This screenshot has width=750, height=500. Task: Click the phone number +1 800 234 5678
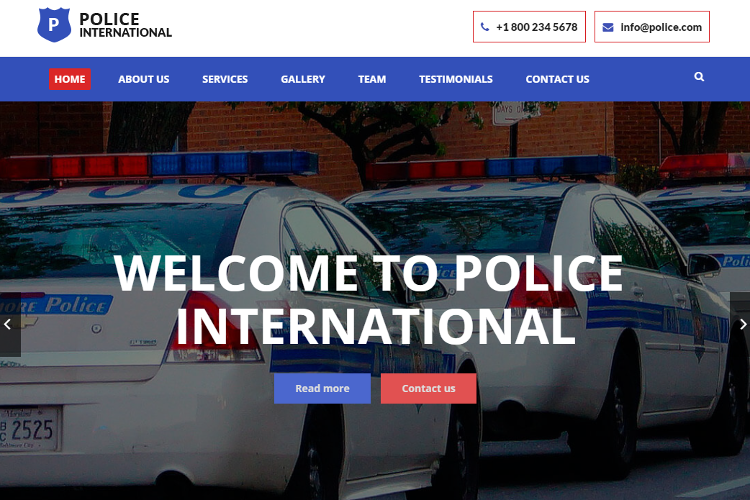pos(537,27)
